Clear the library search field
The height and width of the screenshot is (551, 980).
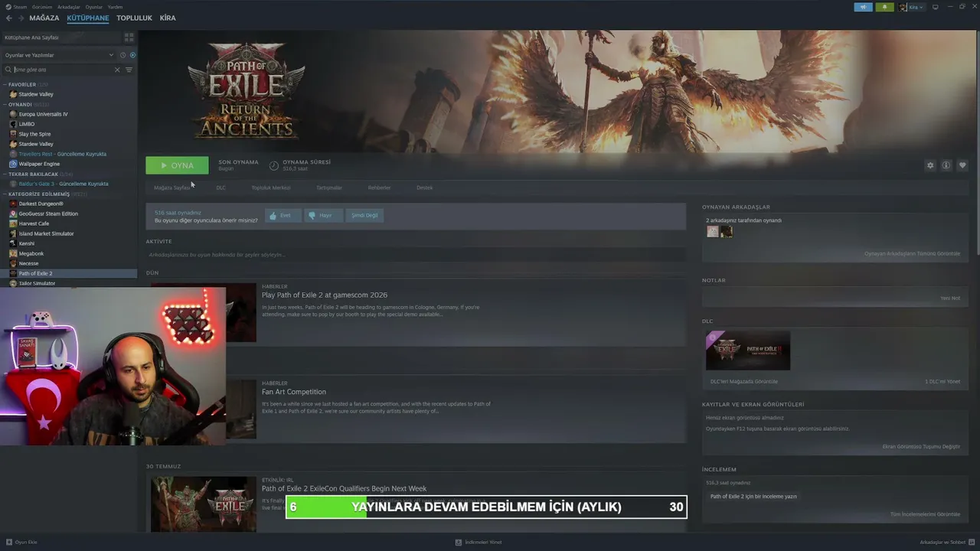point(117,70)
